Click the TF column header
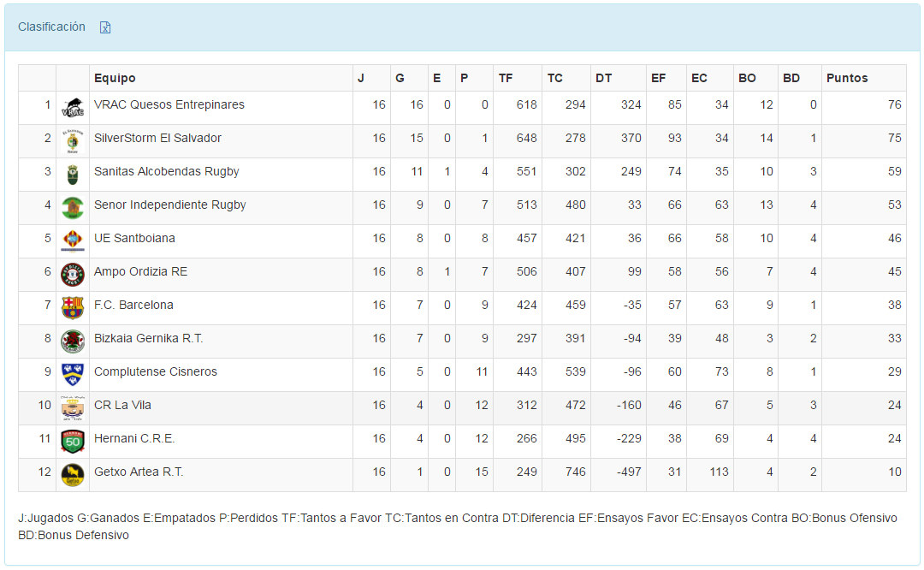924x570 pixels. [x=506, y=78]
